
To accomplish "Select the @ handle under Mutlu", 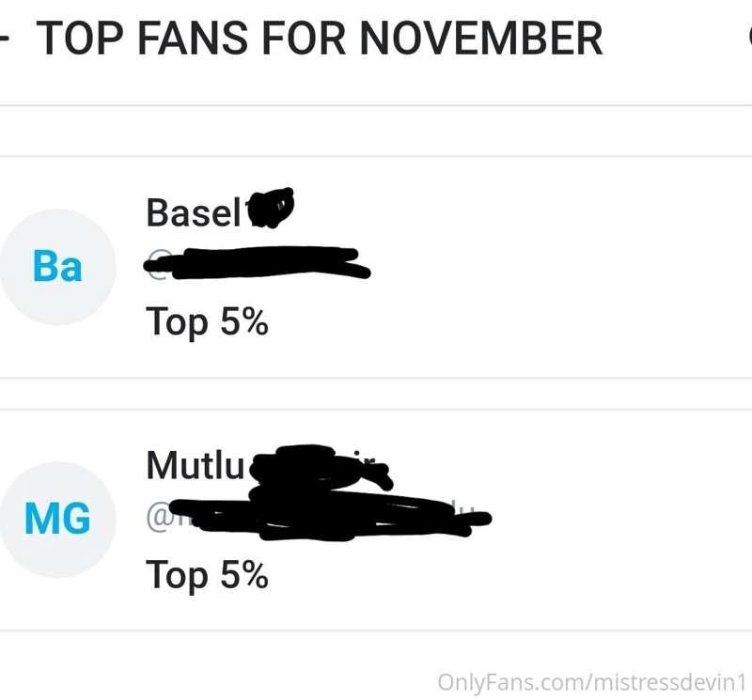I will [x=319, y=518].
